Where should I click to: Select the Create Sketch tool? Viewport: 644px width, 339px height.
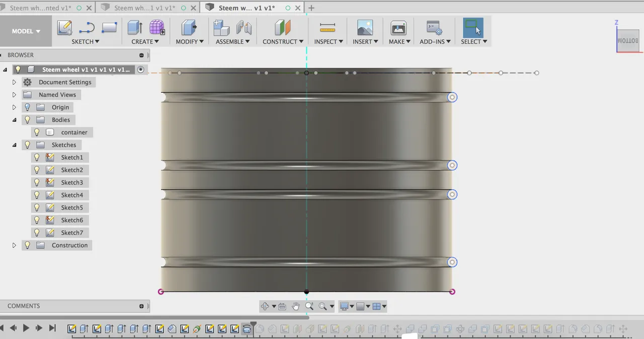64,27
